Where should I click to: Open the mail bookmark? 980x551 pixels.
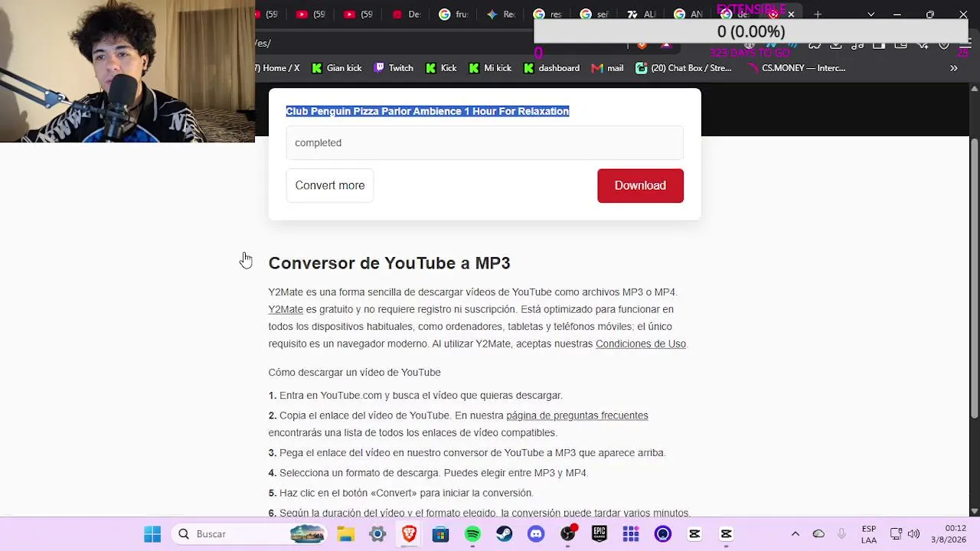coord(608,68)
